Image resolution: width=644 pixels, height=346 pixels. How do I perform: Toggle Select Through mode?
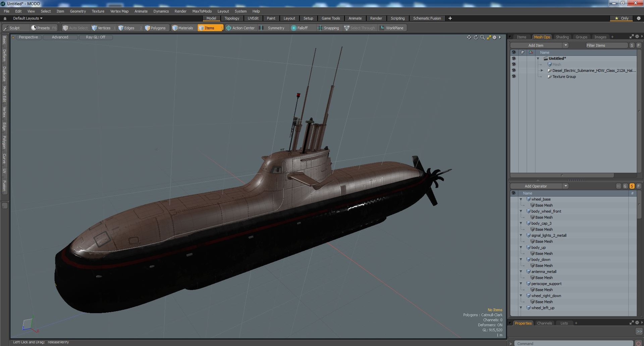360,28
